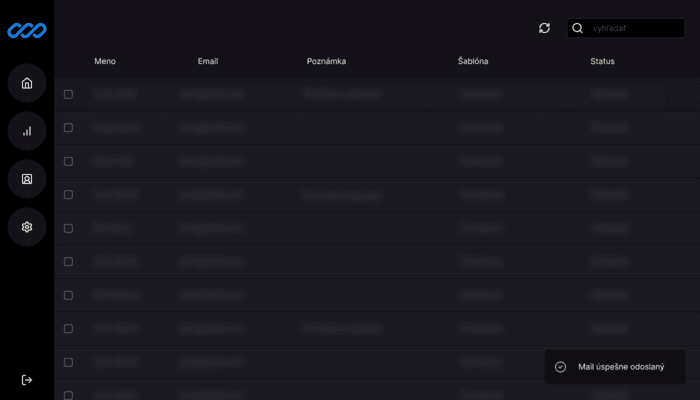Tick the checkbox in the first row
700x400 pixels.
[69, 94]
